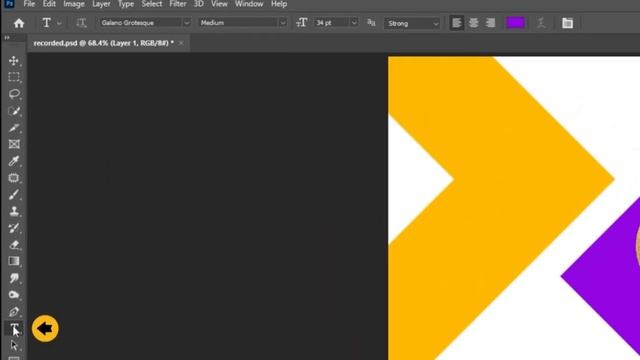
Task: Open the Select menu
Action: [x=152, y=4]
